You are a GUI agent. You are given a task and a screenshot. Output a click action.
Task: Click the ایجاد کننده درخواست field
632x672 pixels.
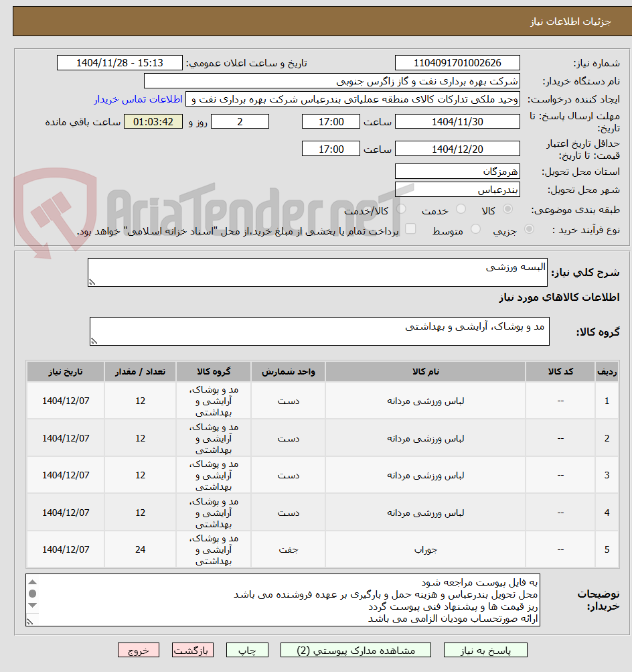coord(353,99)
